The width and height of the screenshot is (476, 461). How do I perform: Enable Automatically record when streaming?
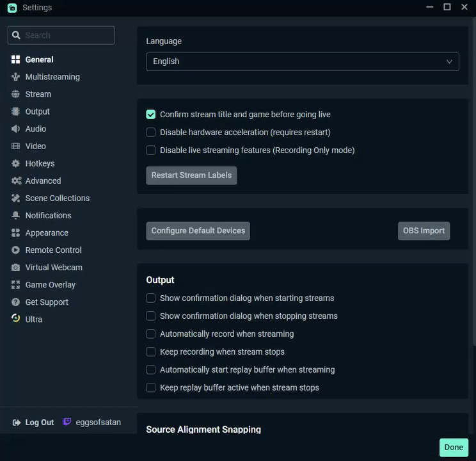click(150, 334)
